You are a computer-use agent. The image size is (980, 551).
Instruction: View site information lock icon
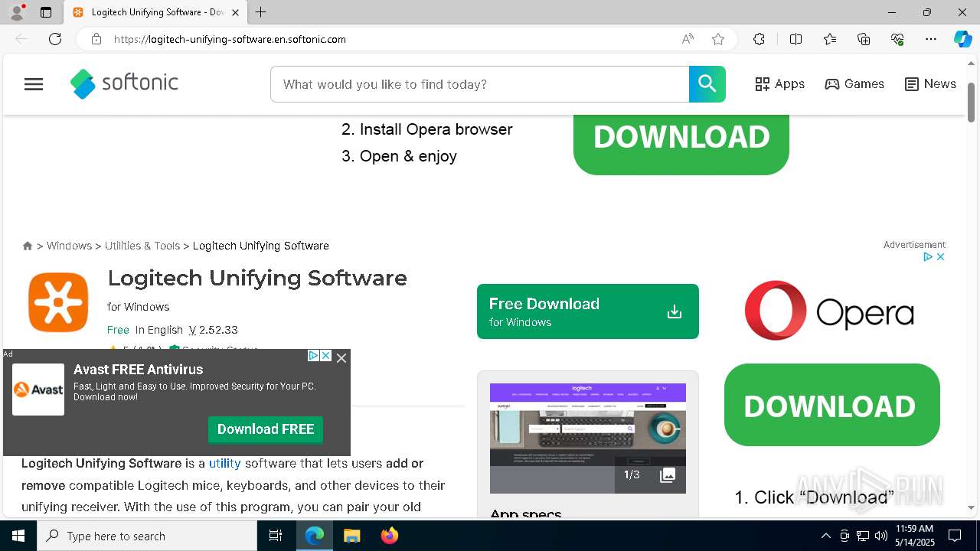[x=96, y=39]
